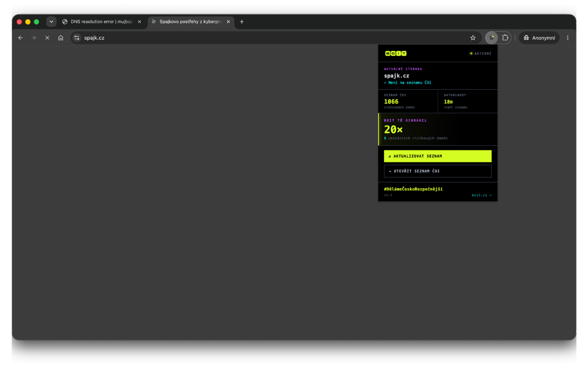Viewport: 588px width, 368px height.
Task: Stop loading the page
Action: tap(47, 38)
